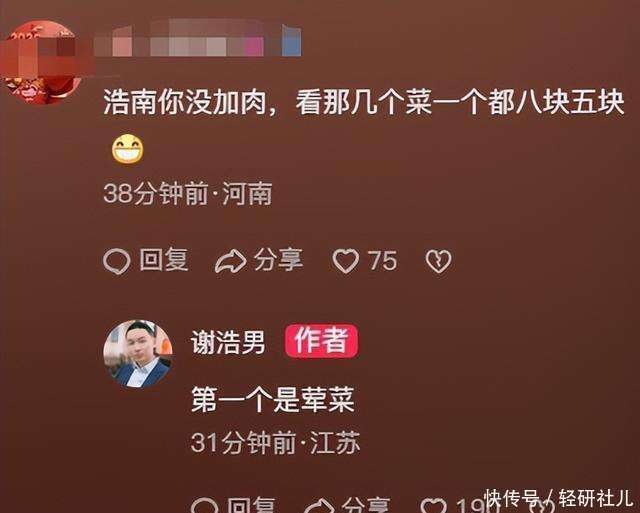Click the share arrow icon under first comment

tap(231, 262)
